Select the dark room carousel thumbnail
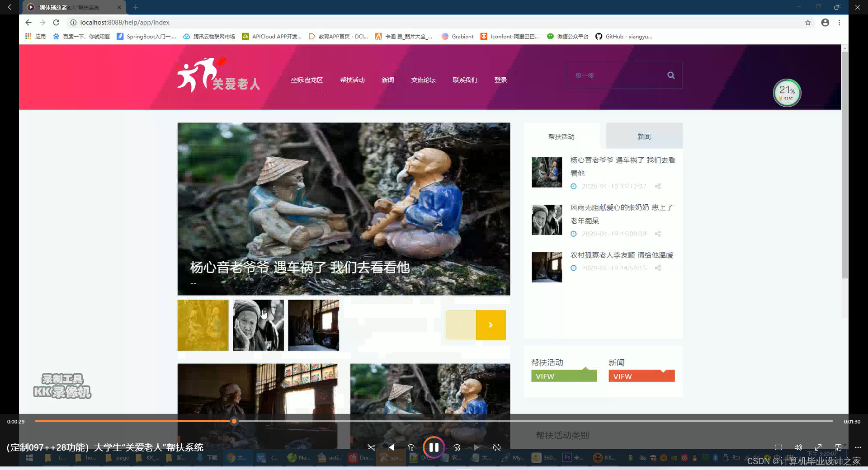 point(313,325)
